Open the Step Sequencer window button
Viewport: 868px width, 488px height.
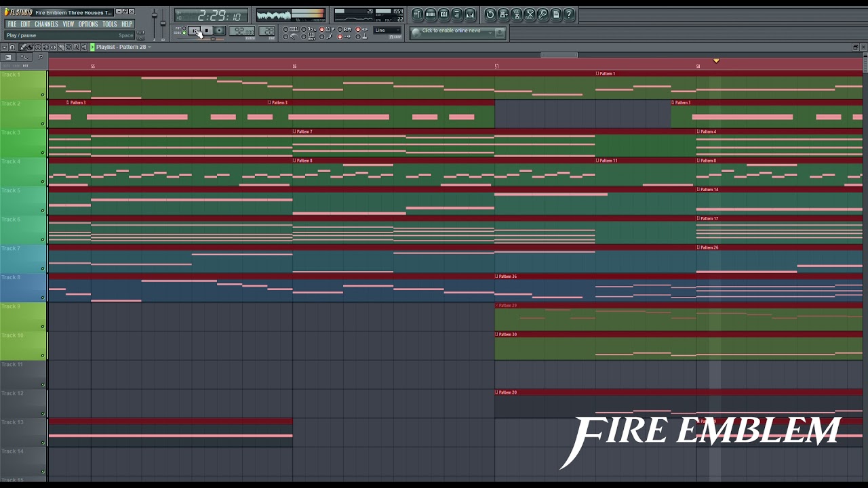431,15
